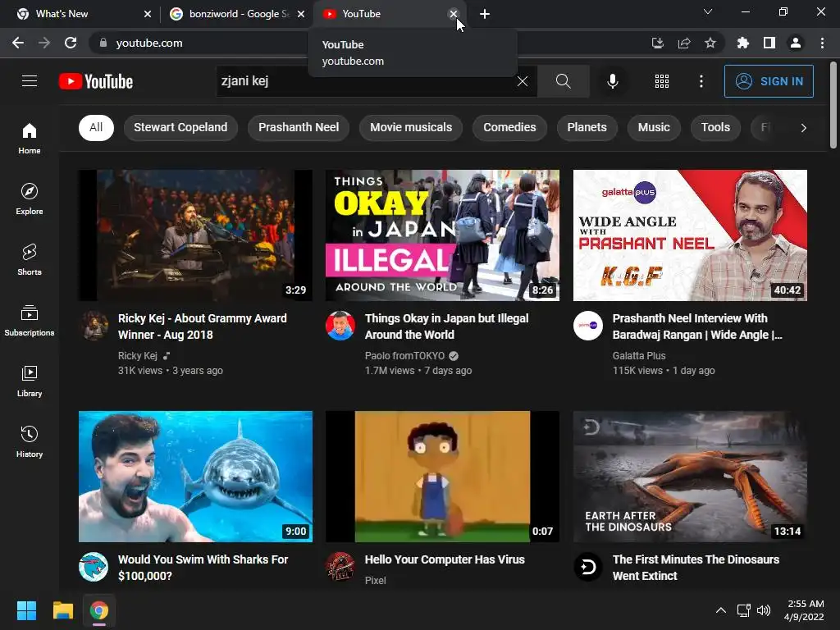Viewport: 840px width, 630px height.
Task: Close the What's New tab
Action: coord(148,14)
